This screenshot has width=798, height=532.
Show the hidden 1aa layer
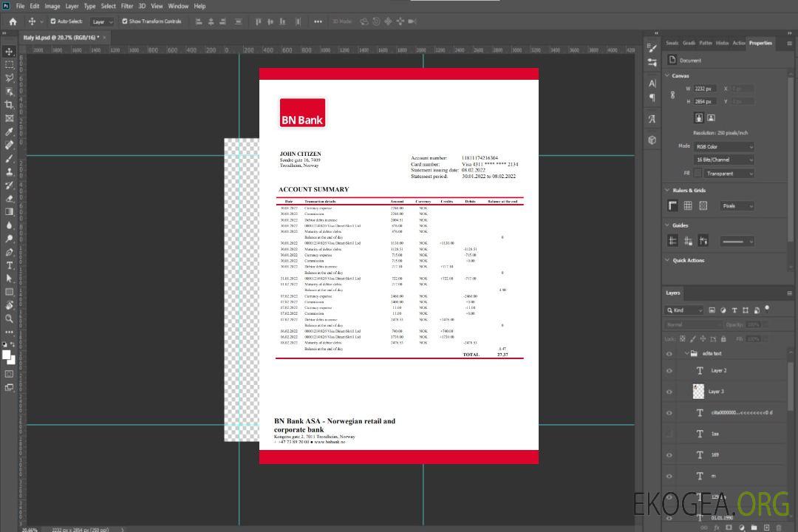[669, 434]
